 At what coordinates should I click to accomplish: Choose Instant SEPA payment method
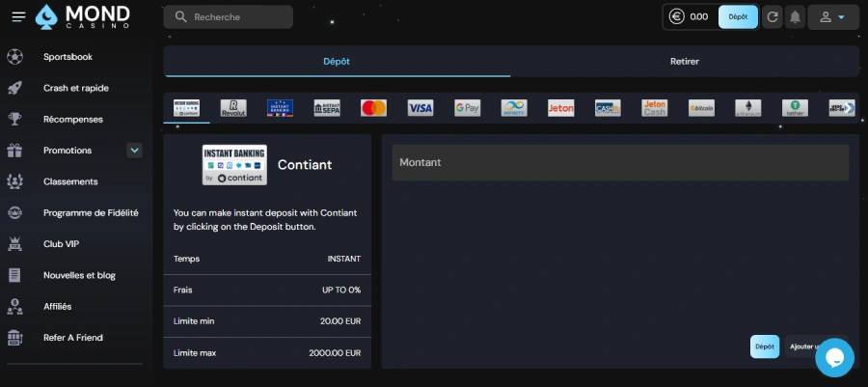pos(327,108)
